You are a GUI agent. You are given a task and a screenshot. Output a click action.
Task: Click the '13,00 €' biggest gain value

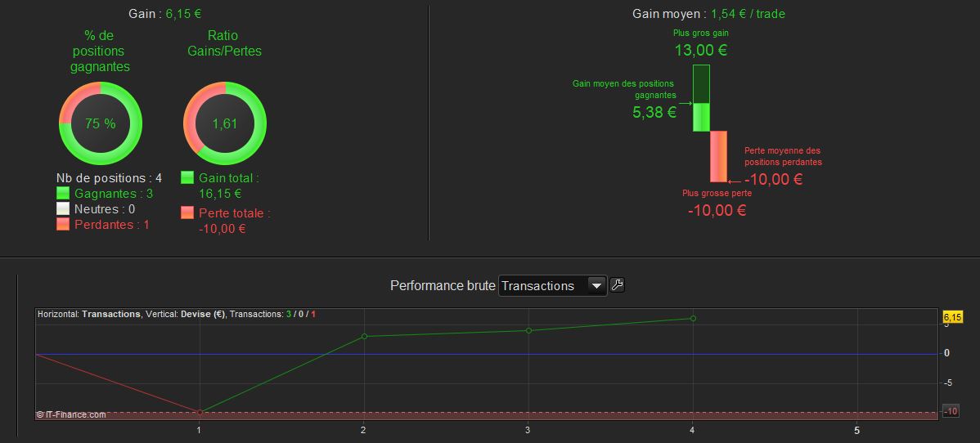700,51
